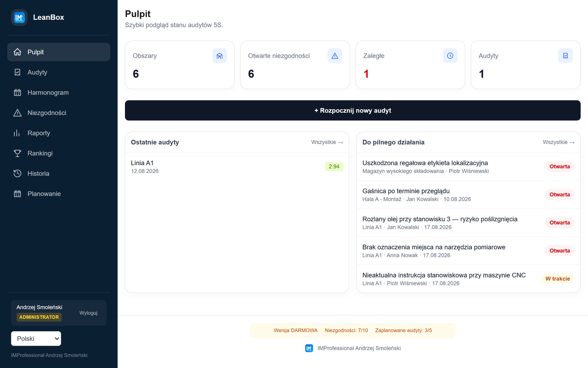Click the 2.94 score badge

[x=334, y=167]
